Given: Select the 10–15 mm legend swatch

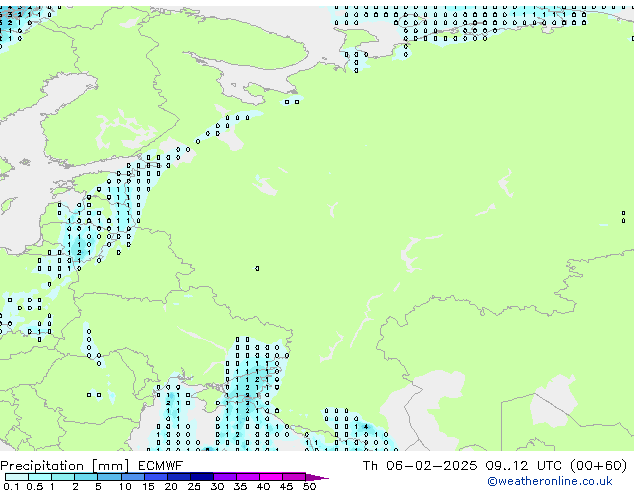Looking at the screenshot, I should pos(133,477).
